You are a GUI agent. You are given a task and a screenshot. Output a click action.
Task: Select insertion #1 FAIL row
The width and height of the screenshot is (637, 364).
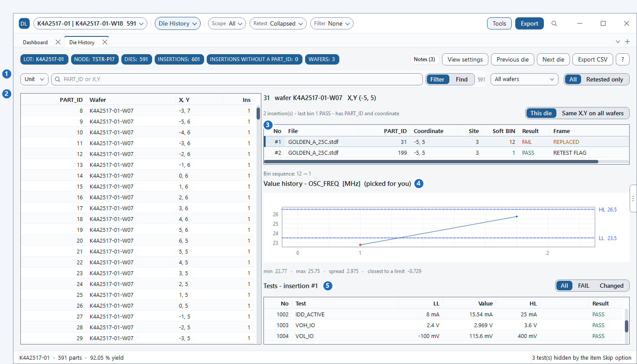(446, 142)
